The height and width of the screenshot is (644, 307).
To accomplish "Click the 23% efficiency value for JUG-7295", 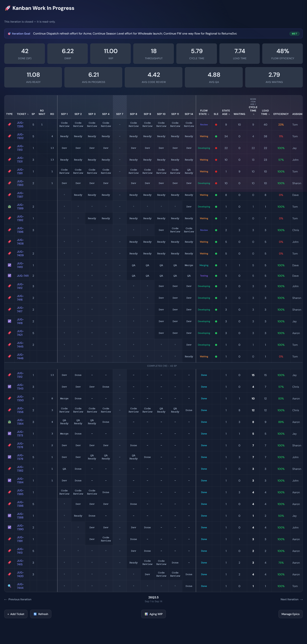I will 281,124.
